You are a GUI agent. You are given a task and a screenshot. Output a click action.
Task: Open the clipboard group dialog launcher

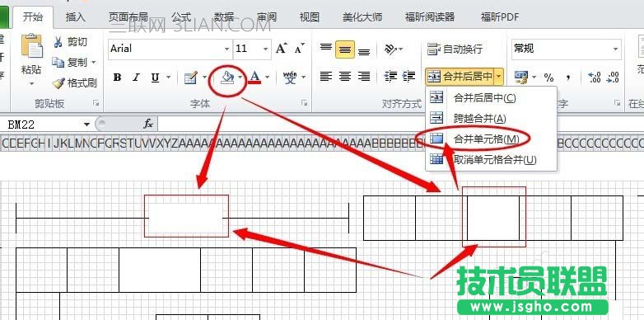[x=96, y=103]
